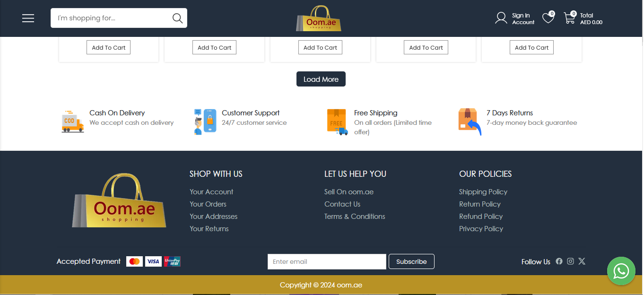644x295 pixels.
Task: Click the search magnifier icon
Action: coord(177,18)
